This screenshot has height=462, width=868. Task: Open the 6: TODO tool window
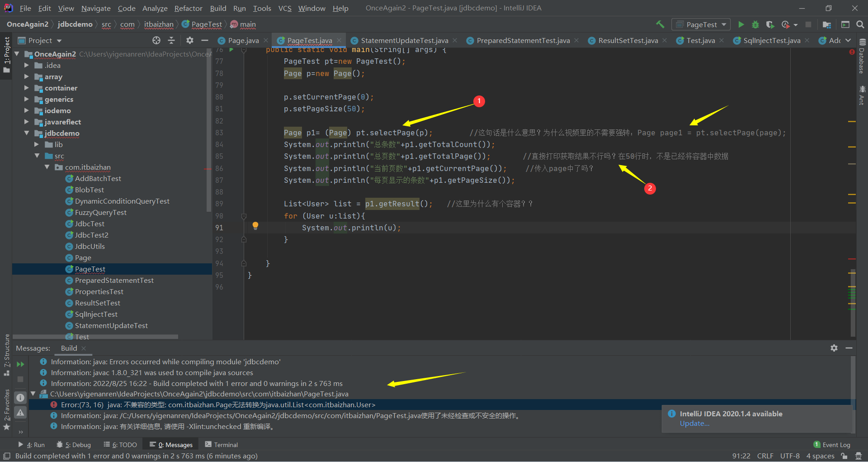coord(120,445)
